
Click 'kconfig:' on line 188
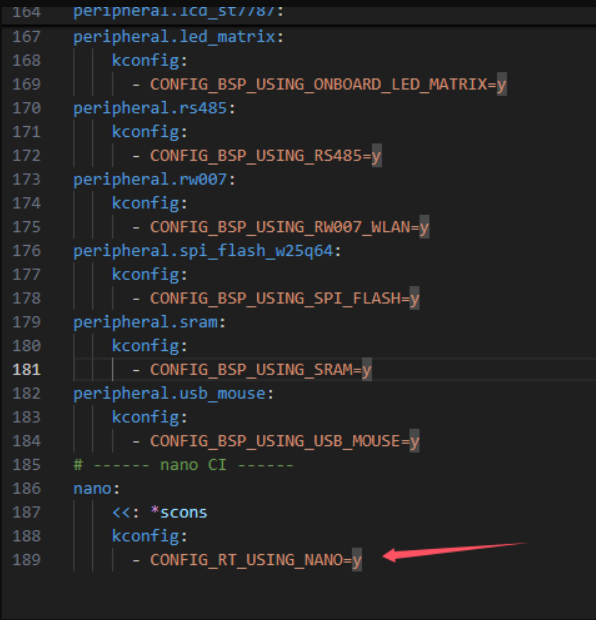coord(149,536)
